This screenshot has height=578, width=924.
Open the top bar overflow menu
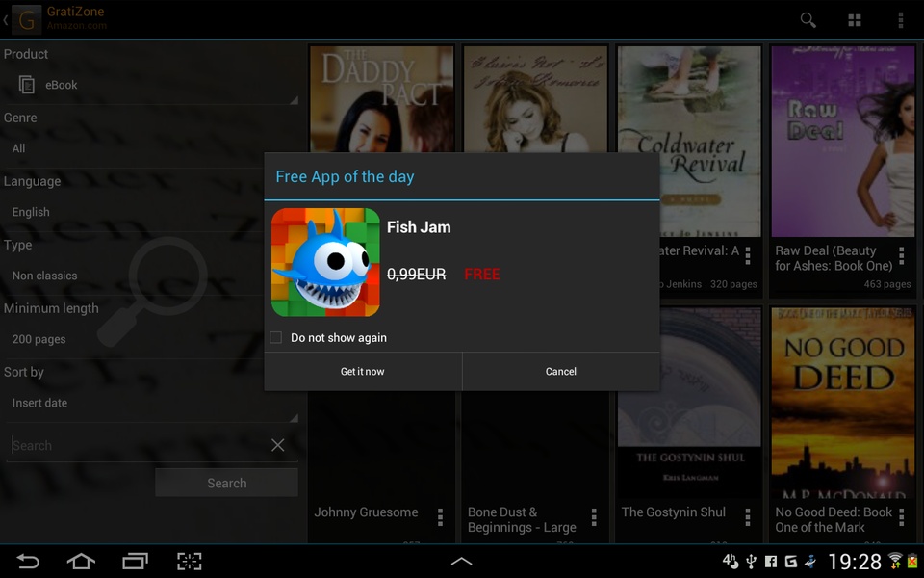pyautogui.click(x=901, y=20)
